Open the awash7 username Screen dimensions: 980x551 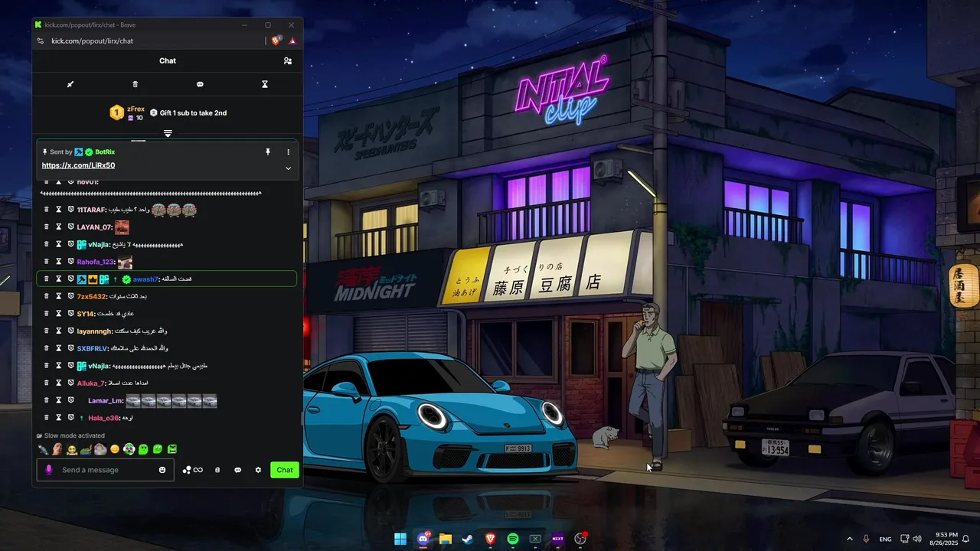click(145, 279)
